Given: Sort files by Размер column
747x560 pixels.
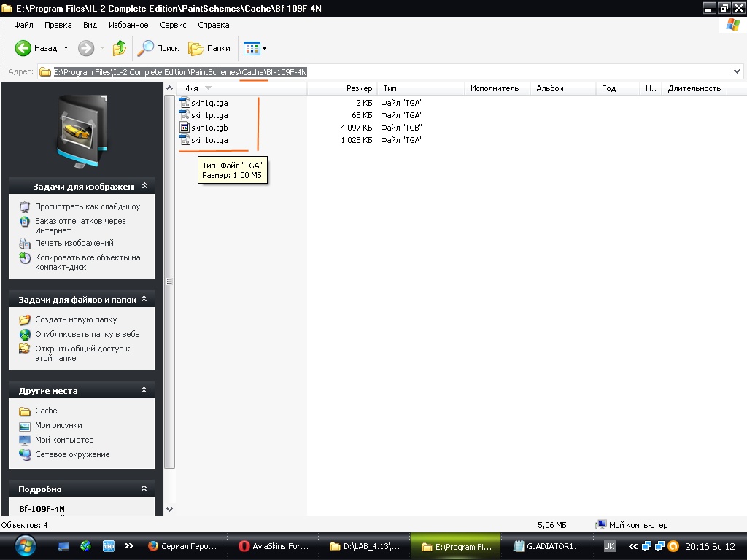Looking at the screenshot, I should [342, 88].
